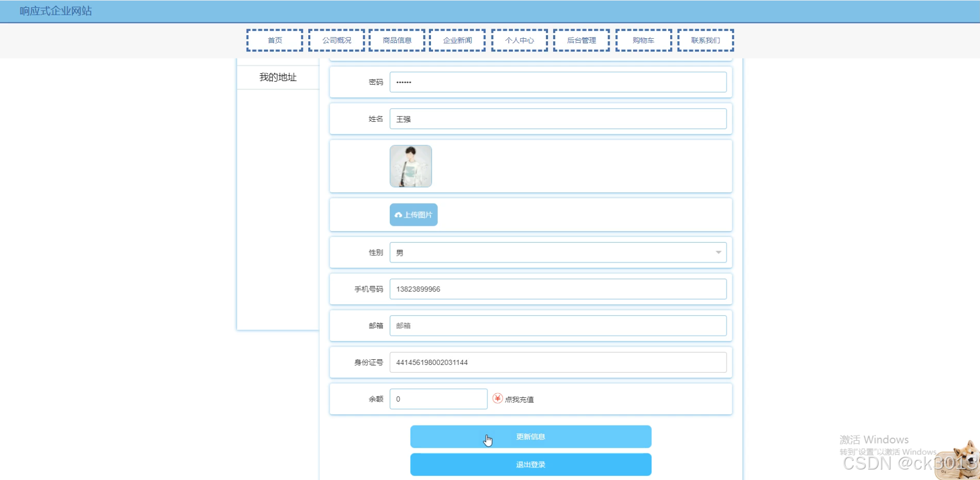980x480 pixels.
Task: Click the 点我充值 recharge link
Action: point(520,398)
